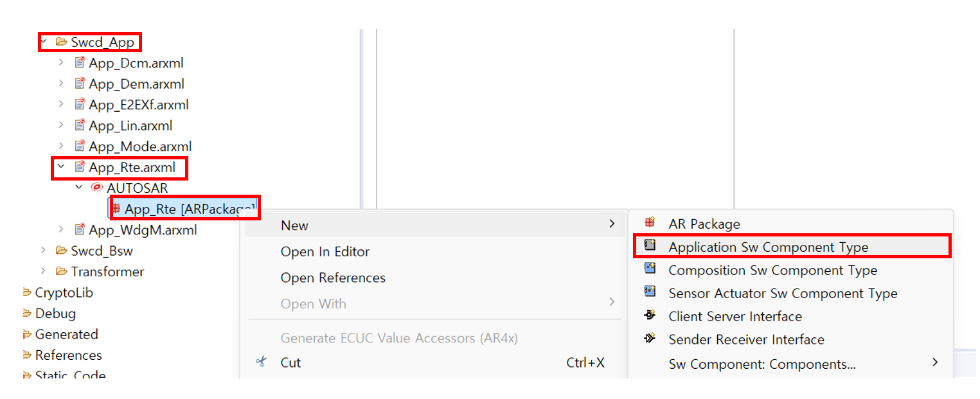Click the Sender Receiver Interface icon
Viewport: 980px width, 399px height.
[x=650, y=339]
